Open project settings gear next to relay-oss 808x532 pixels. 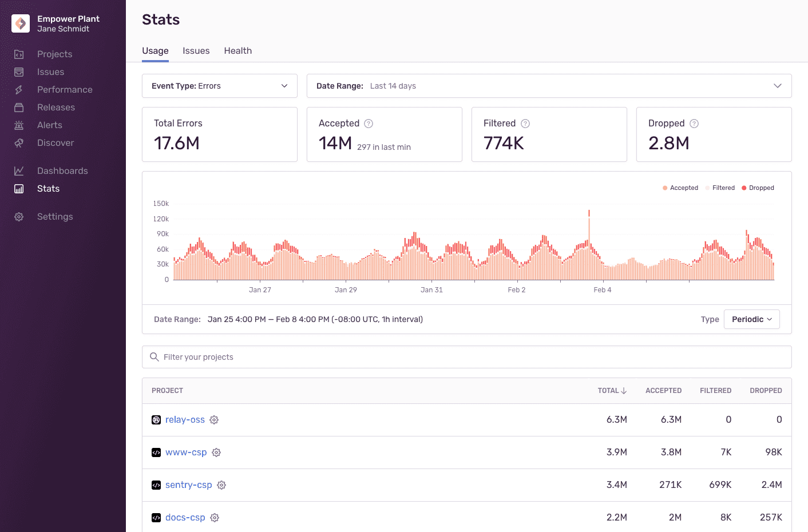[213, 419]
